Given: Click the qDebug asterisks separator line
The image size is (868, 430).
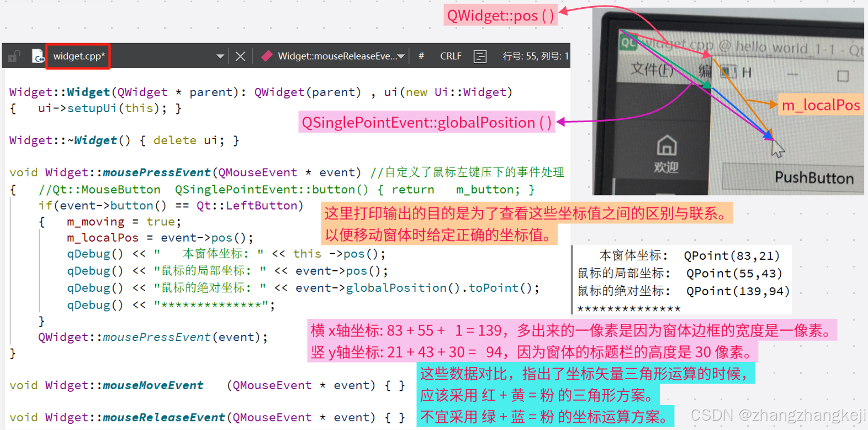Looking at the screenshot, I should (171, 305).
